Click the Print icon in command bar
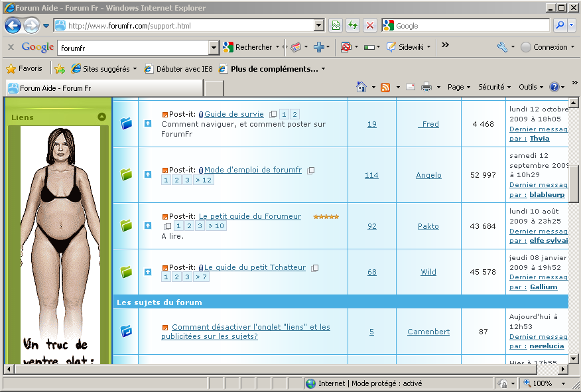Image resolution: width=581 pixels, height=392 pixels. (x=426, y=87)
